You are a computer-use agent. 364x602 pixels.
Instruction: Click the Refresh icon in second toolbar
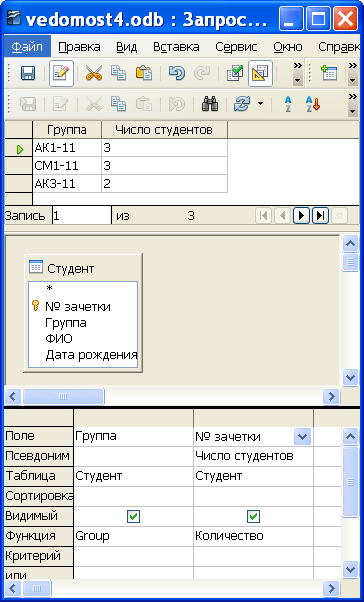tap(242, 104)
